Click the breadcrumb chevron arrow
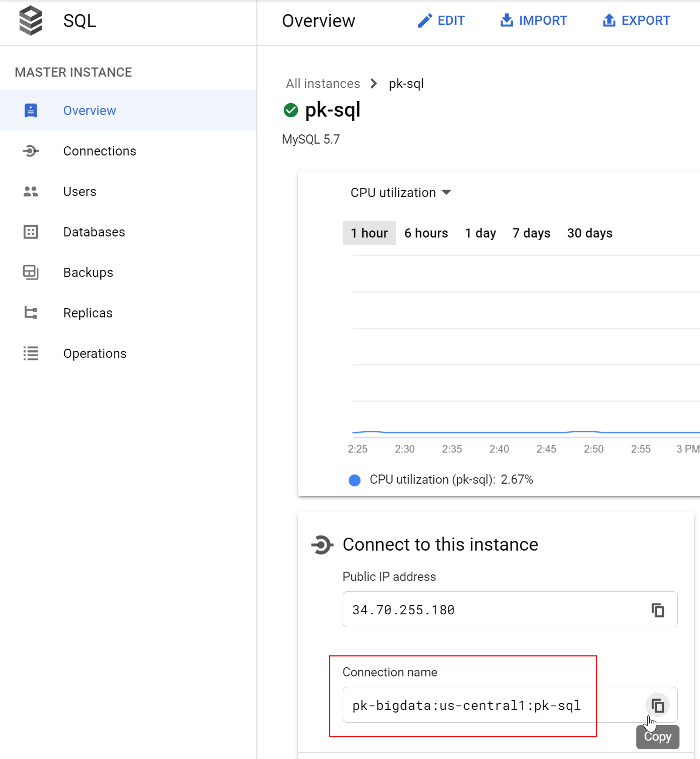This screenshot has width=700, height=759. pyautogui.click(x=373, y=84)
